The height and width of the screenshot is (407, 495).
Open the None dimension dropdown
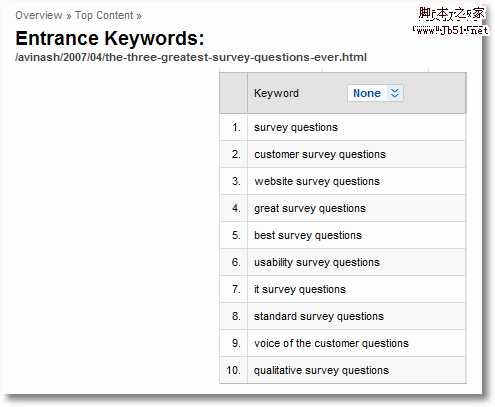pyautogui.click(x=375, y=93)
